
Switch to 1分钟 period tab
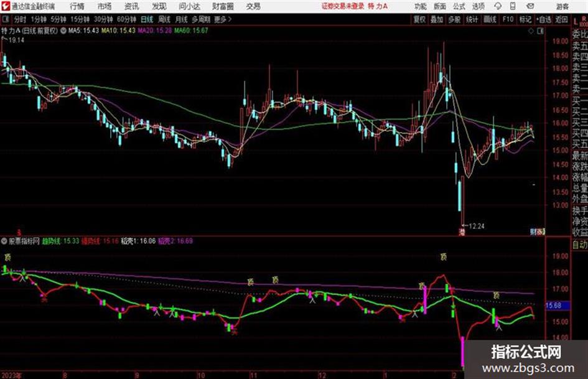click(39, 19)
